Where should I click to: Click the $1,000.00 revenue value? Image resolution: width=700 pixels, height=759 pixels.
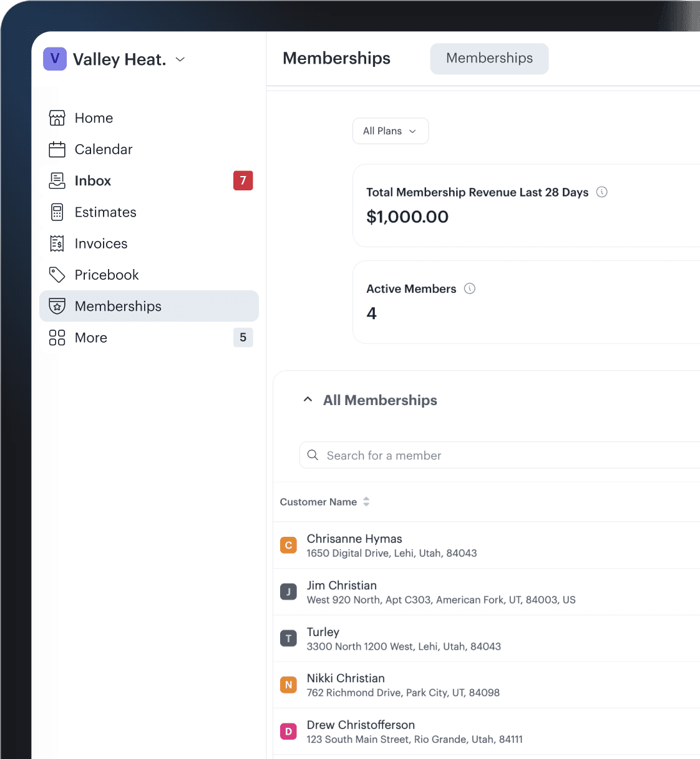pyautogui.click(x=407, y=217)
